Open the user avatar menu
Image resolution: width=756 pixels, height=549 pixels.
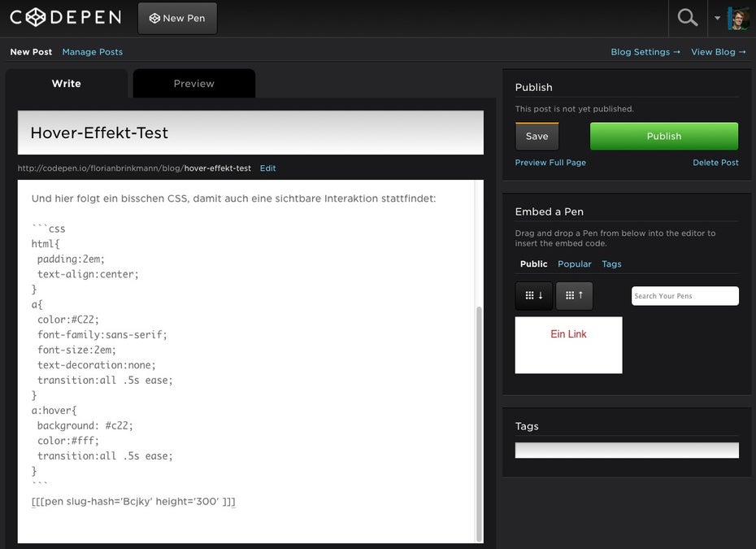738,19
